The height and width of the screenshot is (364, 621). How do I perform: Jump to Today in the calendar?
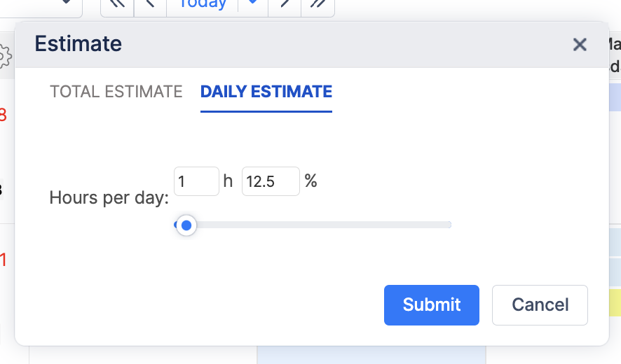pyautogui.click(x=203, y=4)
